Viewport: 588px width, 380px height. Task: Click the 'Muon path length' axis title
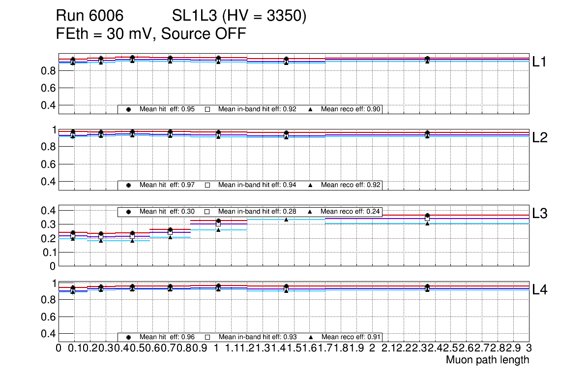(x=487, y=360)
